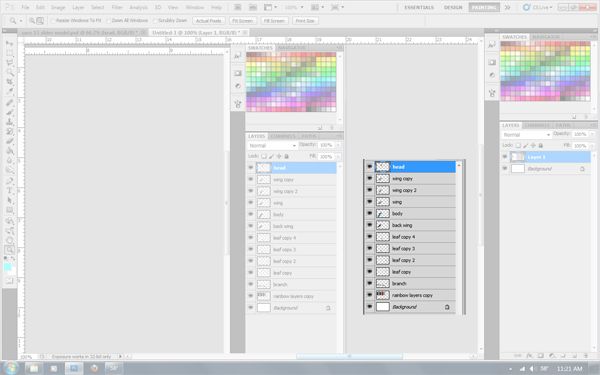Toggle eye for body layer in dark-bordered layer list
The width and height of the screenshot is (600, 375).
pyautogui.click(x=370, y=214)
